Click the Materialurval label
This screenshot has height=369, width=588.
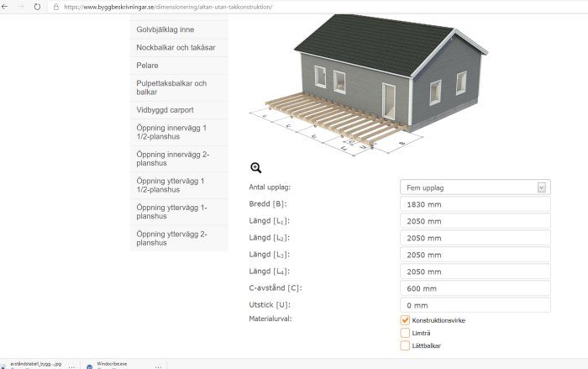click(x=270, y=319)
